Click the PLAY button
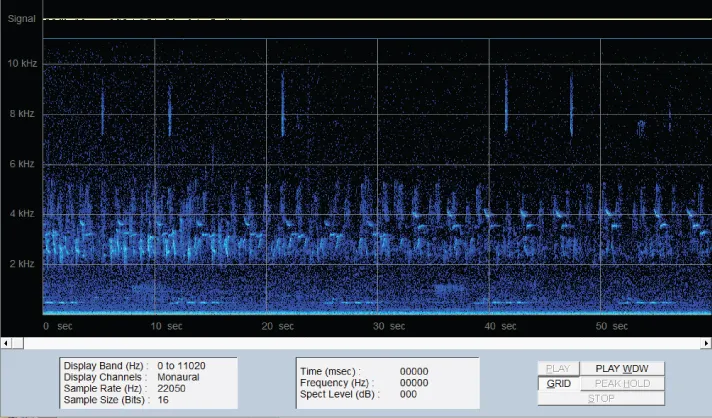712x418 pixels. [559, 369]
